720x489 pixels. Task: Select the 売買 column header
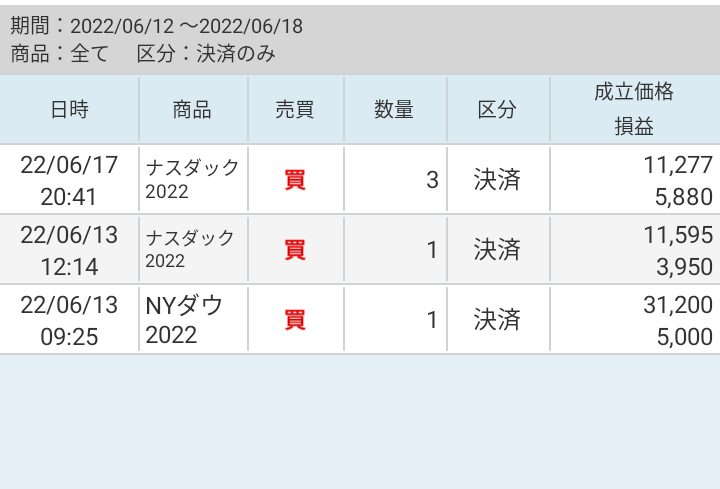coord(295,110)
